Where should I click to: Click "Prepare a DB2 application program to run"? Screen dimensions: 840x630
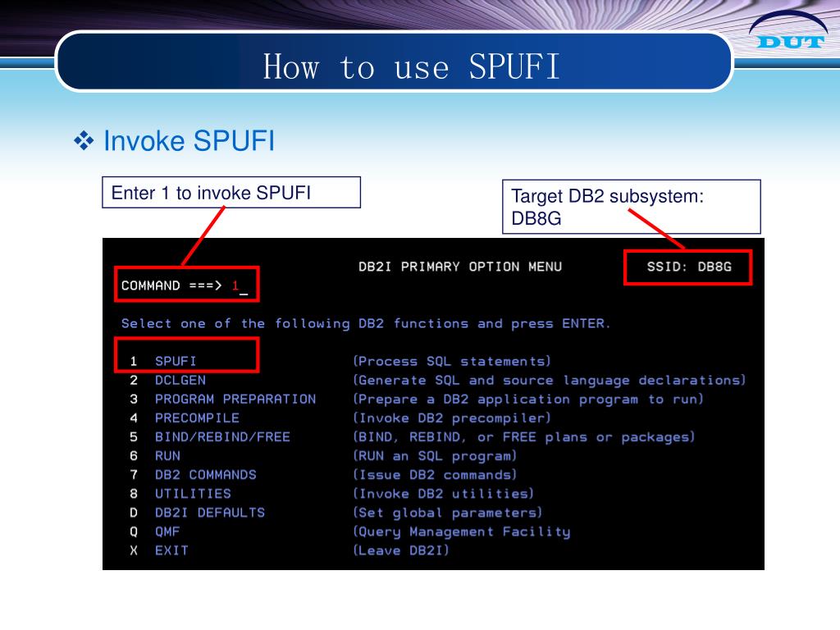527,399
